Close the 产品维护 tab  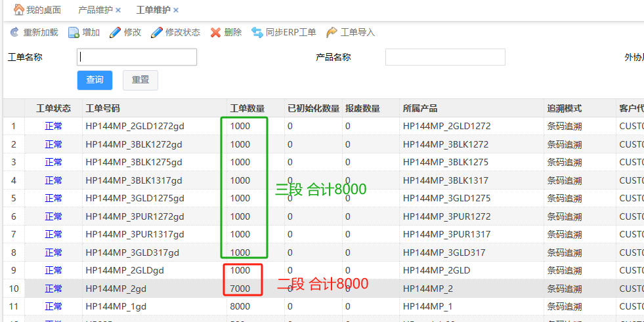[118, 10]
